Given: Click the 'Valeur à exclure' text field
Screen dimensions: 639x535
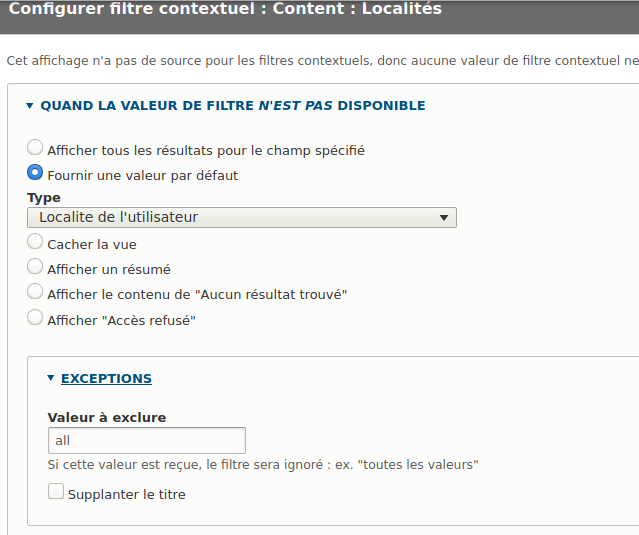Looking at the screenshot, I should [x=146, y=440].
